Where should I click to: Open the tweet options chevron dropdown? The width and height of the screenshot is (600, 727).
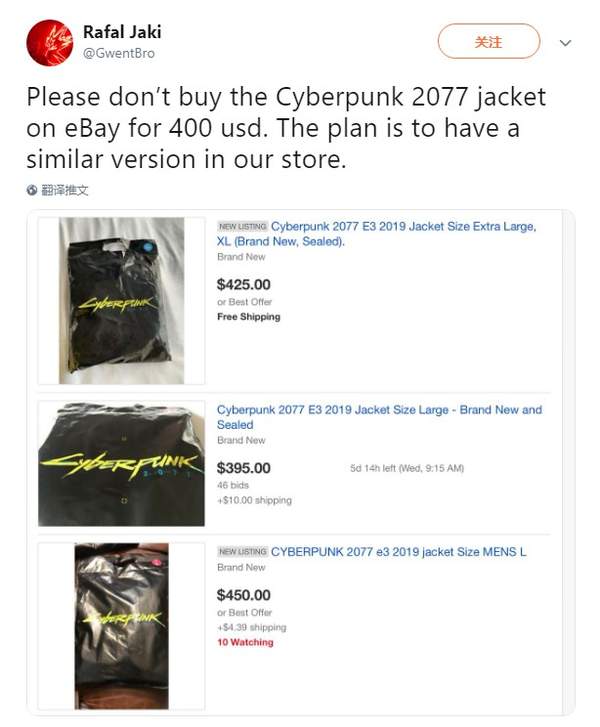coord(565,43)
